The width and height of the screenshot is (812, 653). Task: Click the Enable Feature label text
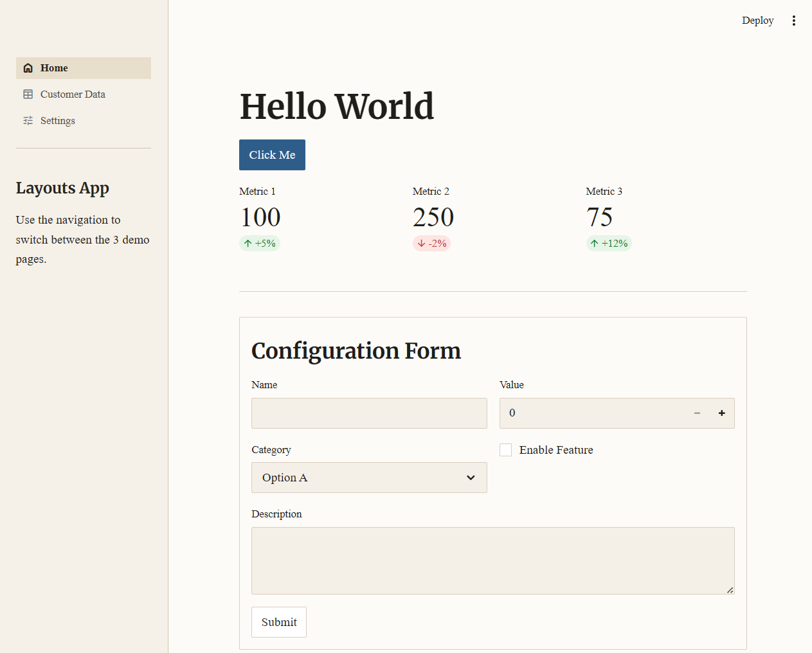tap(556, 450)
